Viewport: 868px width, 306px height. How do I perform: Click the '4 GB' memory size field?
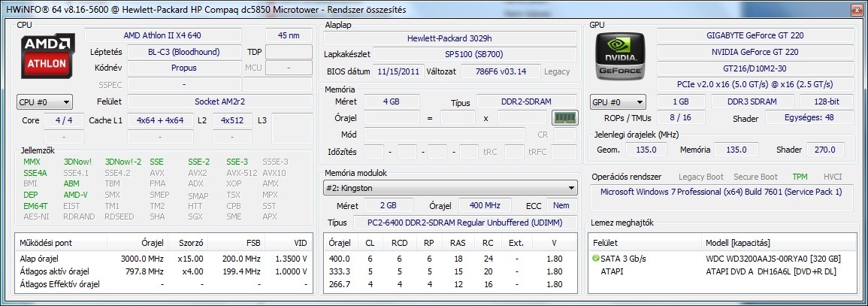click(x=392, y=101)
